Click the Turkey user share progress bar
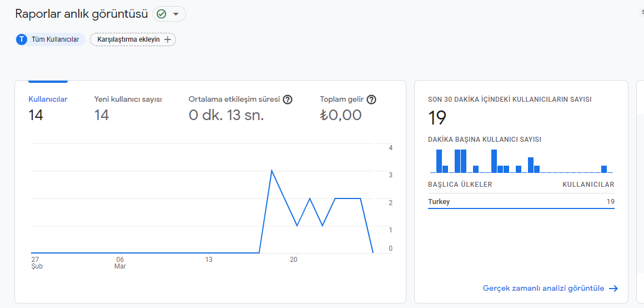Image resolution: width=644 pixels, height=308 pixels. tap(521, 208)
